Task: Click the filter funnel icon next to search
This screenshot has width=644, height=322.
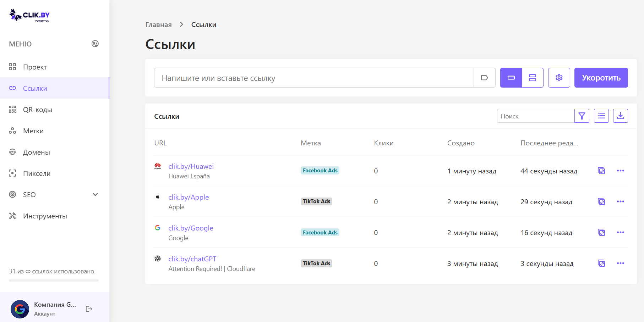Action: (x=582, y=116)
